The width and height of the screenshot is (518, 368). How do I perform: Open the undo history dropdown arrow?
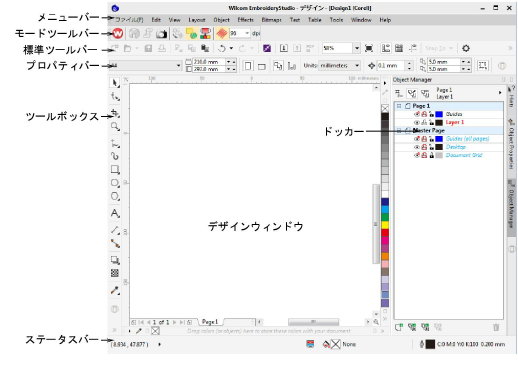point(231,49)
